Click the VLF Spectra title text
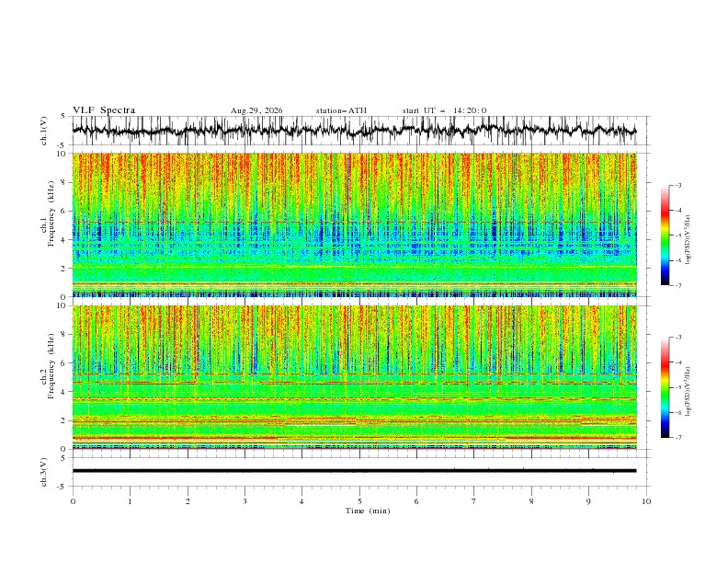This screenshot has height=563, width=728. point(104,110)
